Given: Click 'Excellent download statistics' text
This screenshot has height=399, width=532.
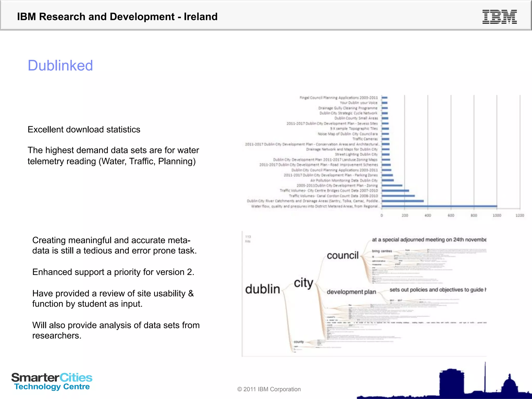Looking at the screenshot, I should 84,129.
